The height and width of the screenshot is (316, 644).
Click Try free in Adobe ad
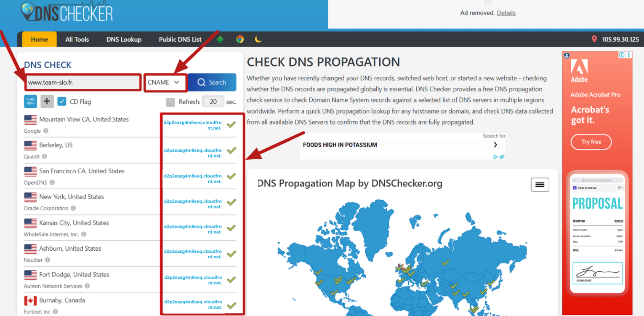[591, 142]
